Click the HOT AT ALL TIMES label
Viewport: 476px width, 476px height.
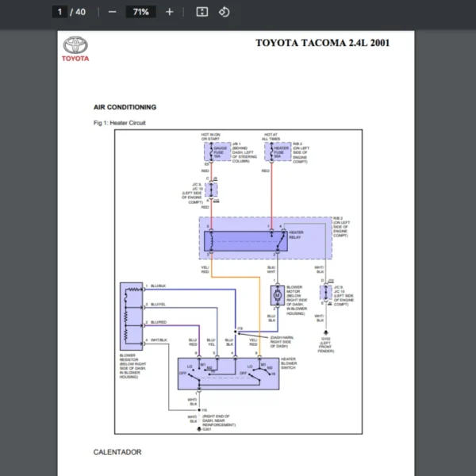271,136
